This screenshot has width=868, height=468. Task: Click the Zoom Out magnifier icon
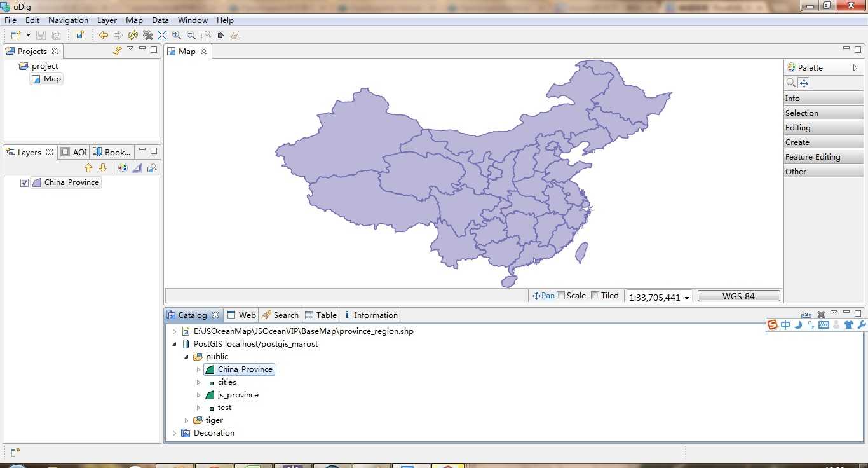[x=191, y=35]
